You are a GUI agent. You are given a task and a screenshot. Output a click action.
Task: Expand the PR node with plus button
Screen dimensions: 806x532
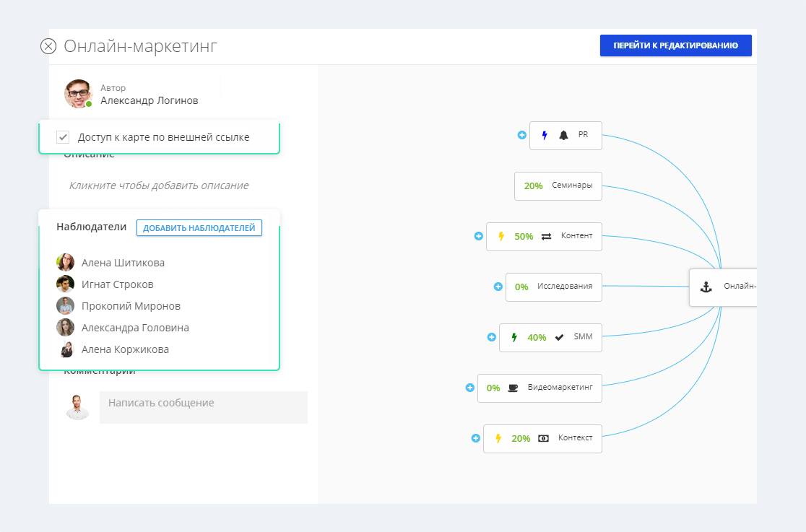coord(521,135)
